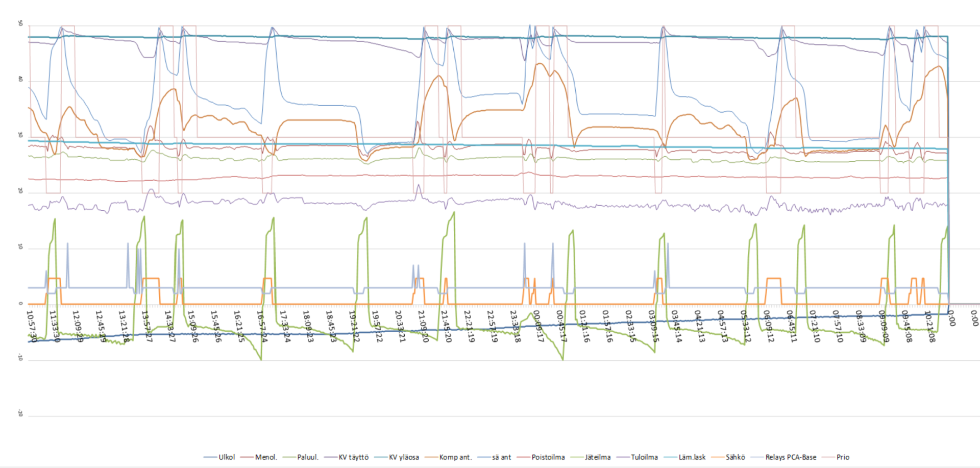Click the 50 value on the vertical axis
The image size is (980, 468).
click(x=20, y=23)
